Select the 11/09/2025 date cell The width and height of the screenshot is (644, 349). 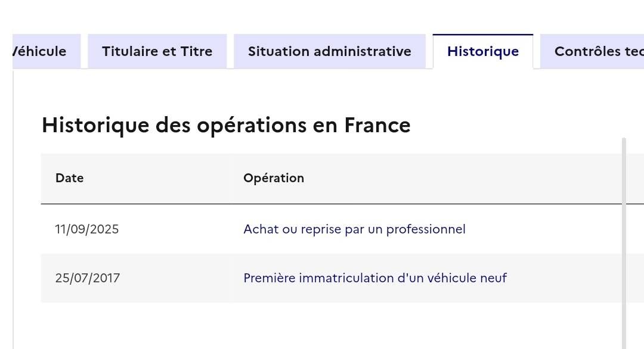[87, 229]
